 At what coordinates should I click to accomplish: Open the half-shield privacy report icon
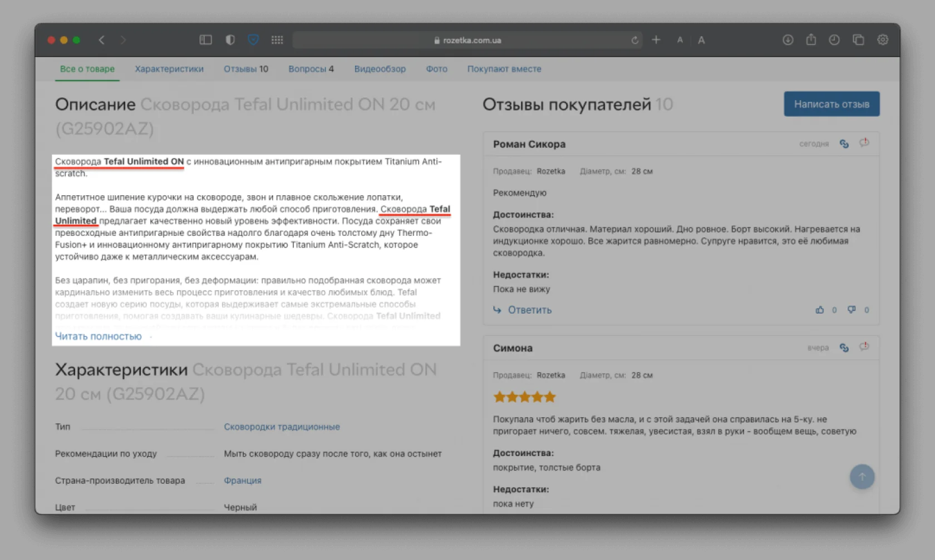point(230,40)
